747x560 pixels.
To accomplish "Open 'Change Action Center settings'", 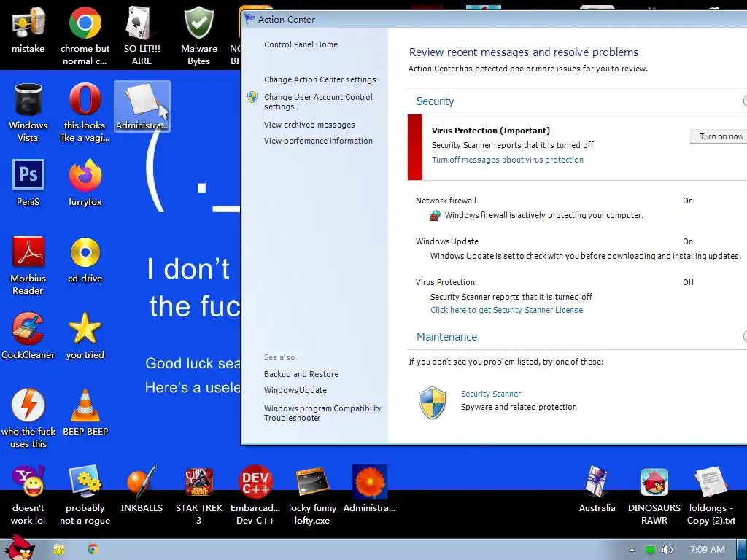I will 320,79.
